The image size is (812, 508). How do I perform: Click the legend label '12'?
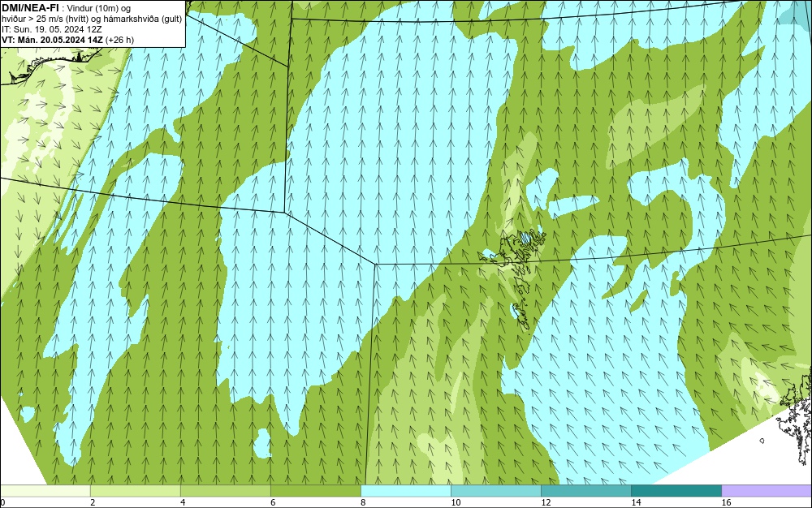coord(546,502)
